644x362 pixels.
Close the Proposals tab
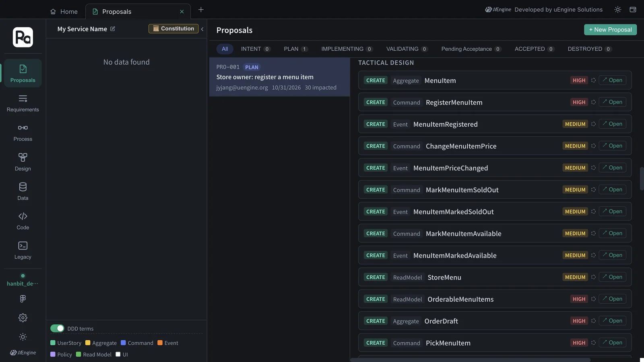182,12
